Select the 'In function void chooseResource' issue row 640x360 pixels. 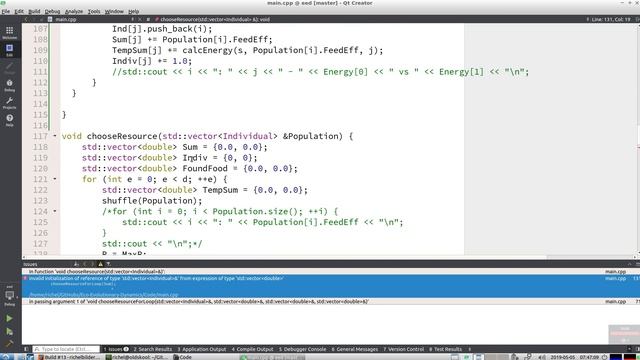click(x=331, y=271)
